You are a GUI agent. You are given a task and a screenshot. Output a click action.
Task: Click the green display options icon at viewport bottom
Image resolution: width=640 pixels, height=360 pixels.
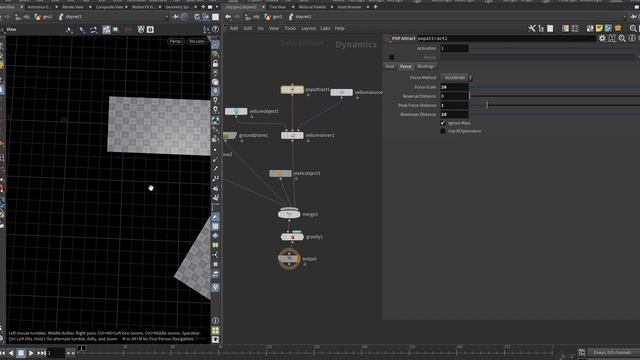[x=216, y=330]
